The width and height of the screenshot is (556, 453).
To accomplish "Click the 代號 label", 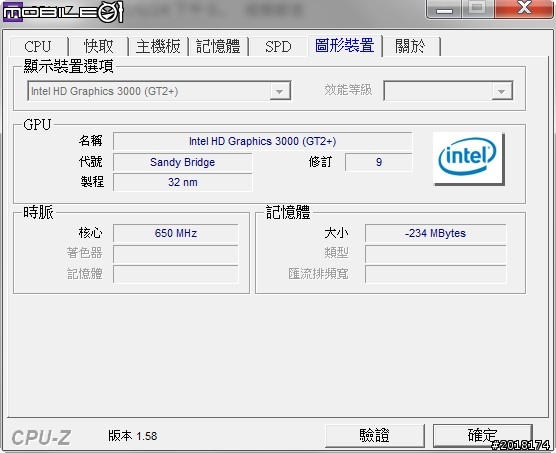I will [90, 162].
